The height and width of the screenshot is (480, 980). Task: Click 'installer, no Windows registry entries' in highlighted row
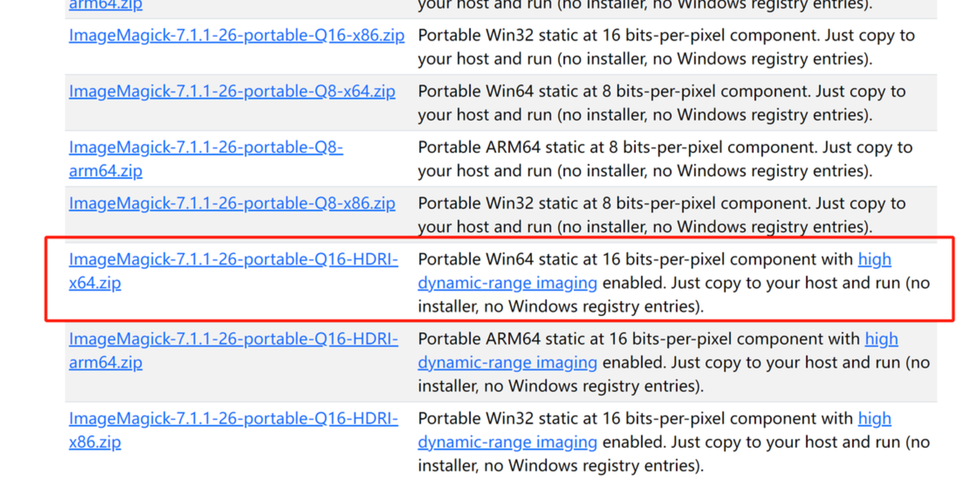pyautogui.click(x=560, y=307)
